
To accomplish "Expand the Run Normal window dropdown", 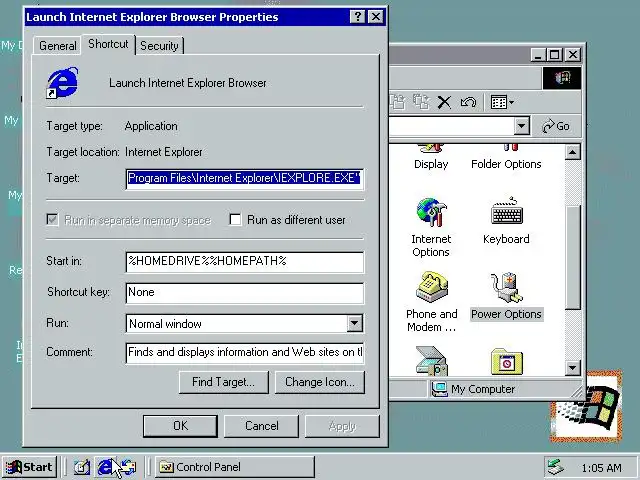I will (x=354, y=324).
